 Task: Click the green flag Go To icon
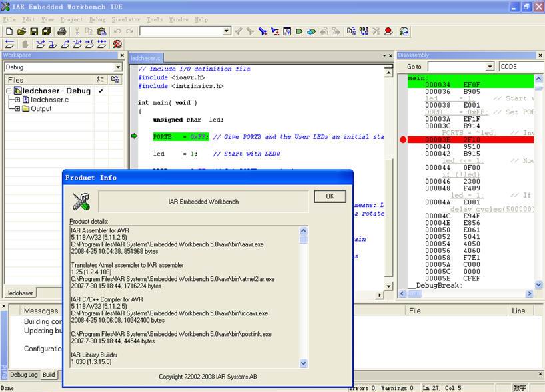299,31
